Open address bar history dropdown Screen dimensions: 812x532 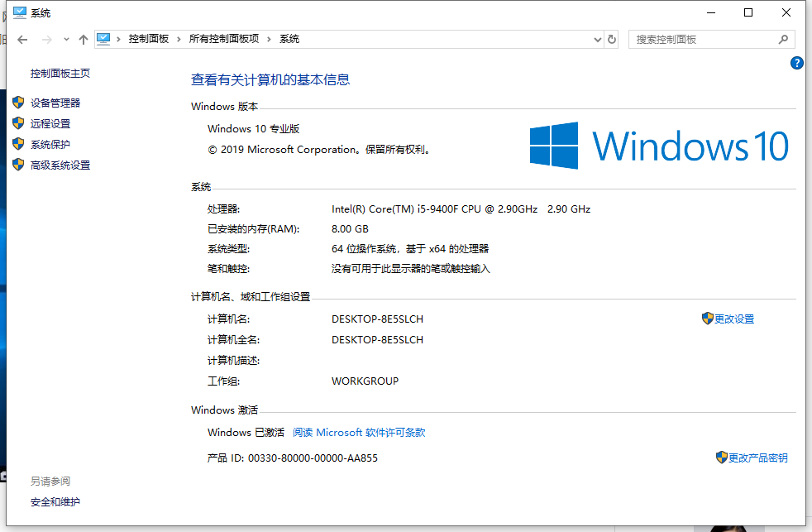coord(598,40)
